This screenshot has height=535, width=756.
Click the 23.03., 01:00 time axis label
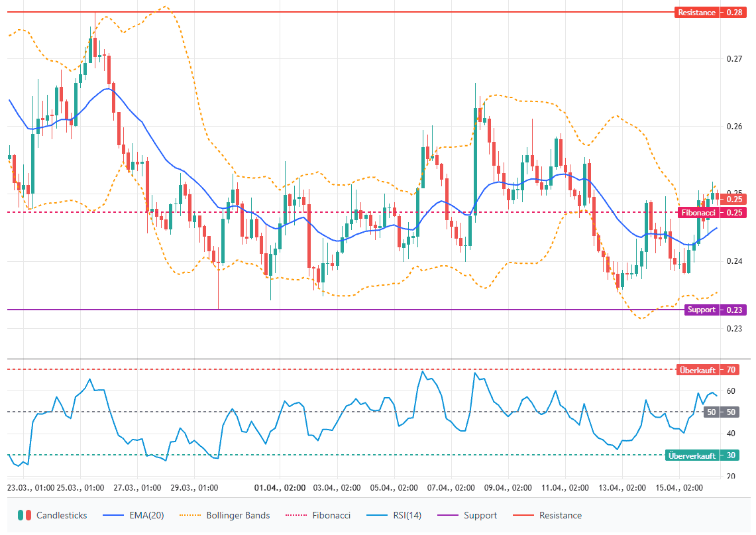(30, 487)
